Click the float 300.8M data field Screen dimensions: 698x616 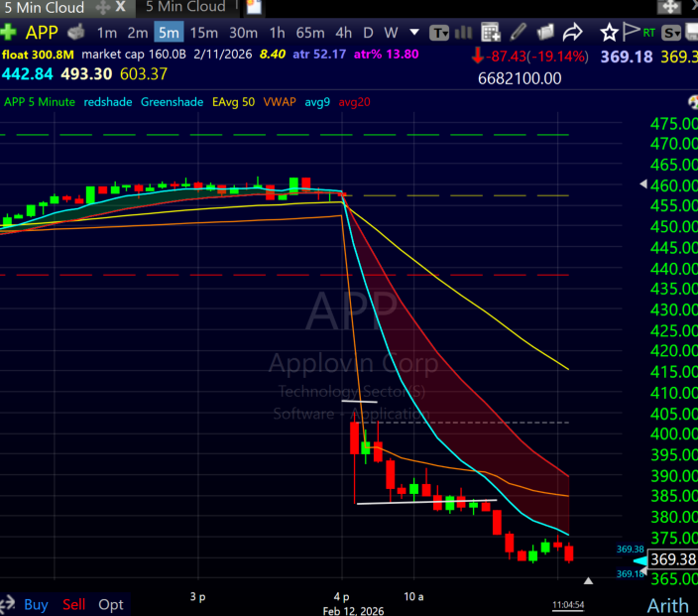[x=38, y=55]
